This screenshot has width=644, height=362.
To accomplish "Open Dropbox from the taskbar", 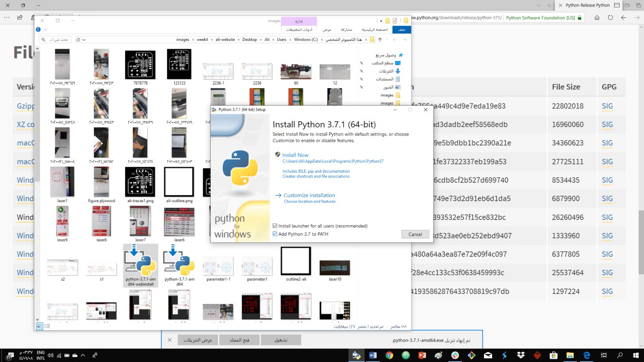I will 521,355.
